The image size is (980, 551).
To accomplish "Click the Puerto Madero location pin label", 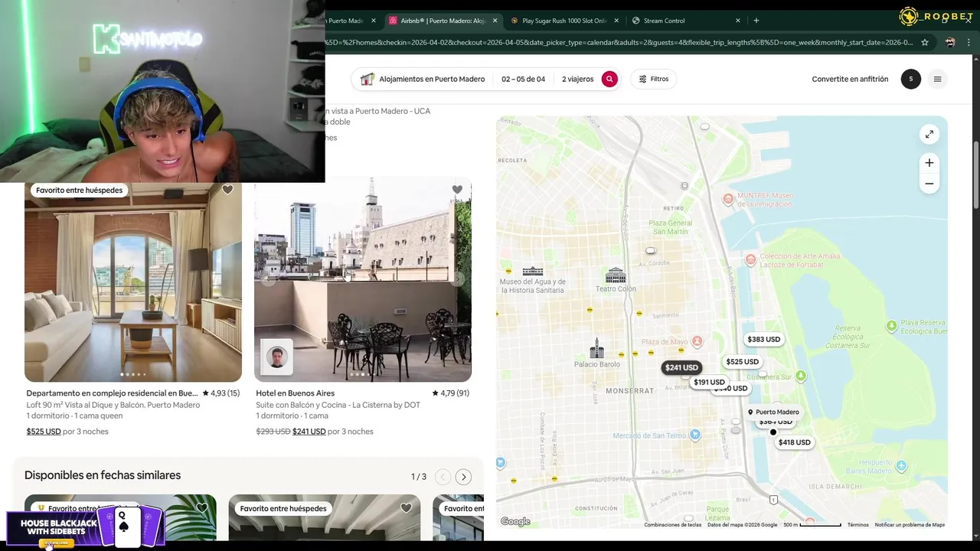I will click(x=773, y=412).
